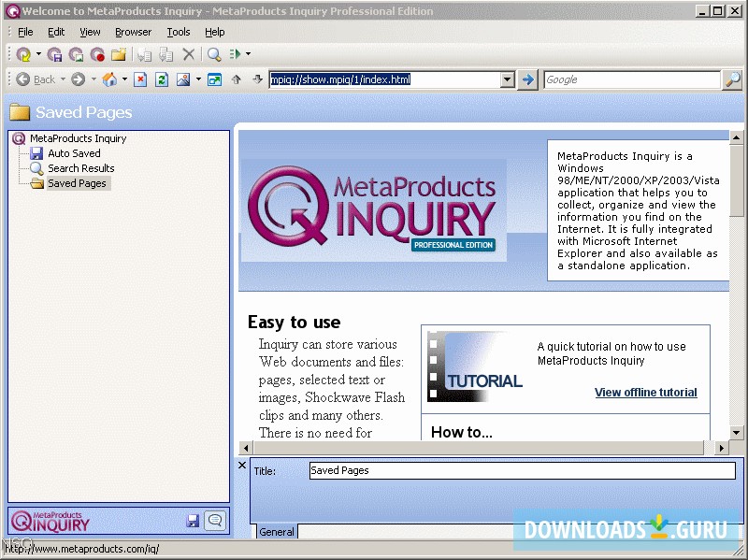Click the MetaProducts Inquiry logo at bottom left
Viewport: 748px width, 560px height.
point(50,522)
